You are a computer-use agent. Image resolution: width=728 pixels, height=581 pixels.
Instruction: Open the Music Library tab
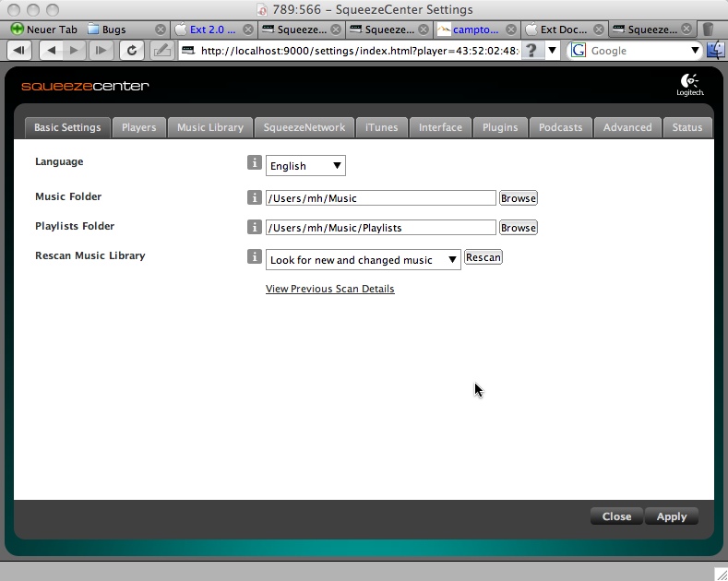coord(209,127)
